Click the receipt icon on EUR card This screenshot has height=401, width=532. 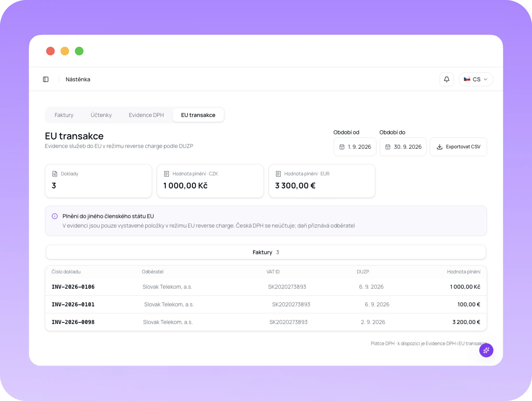(278, 174)
